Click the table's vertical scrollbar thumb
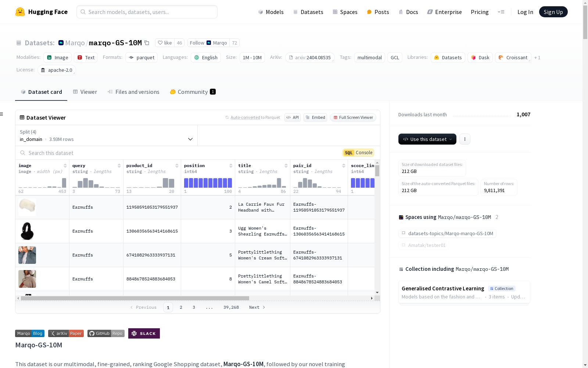 (x=377, y=171)
